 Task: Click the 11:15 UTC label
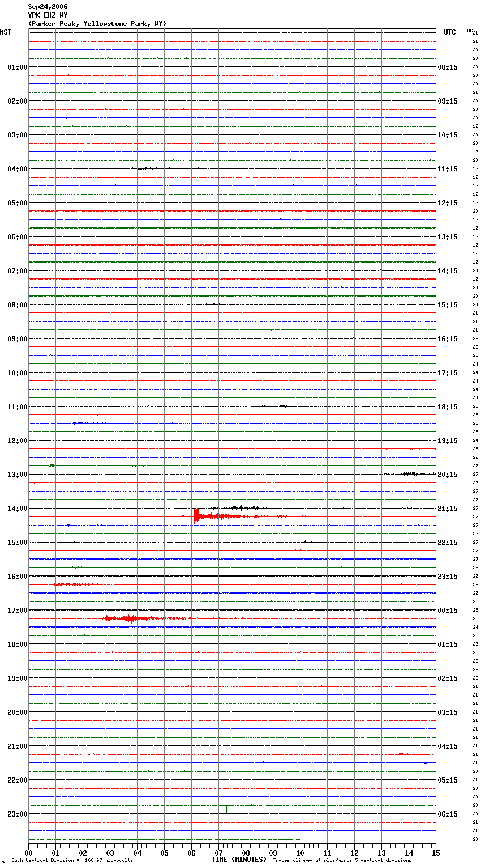448,169
